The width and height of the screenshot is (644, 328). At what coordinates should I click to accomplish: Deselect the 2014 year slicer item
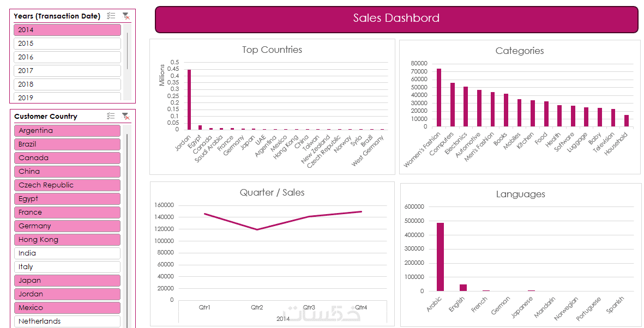67,30
